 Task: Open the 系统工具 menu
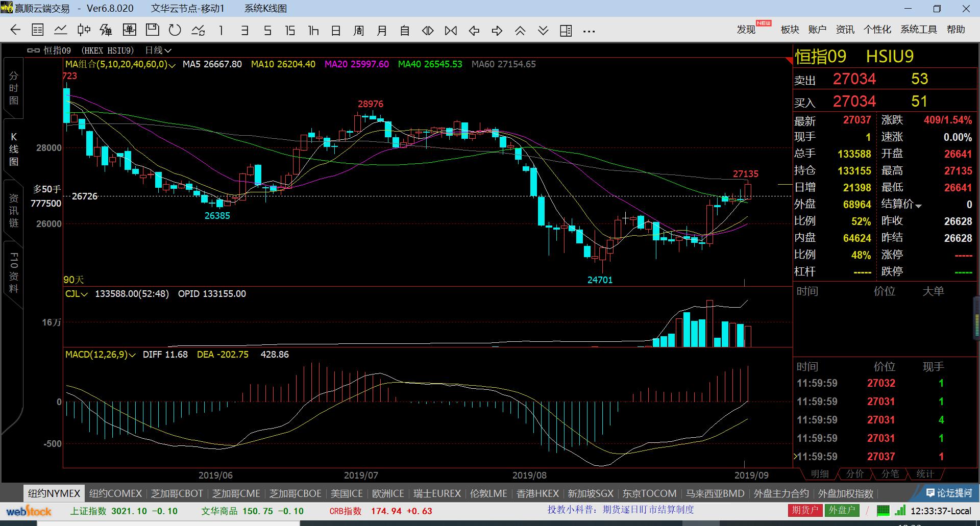(918, 30)
